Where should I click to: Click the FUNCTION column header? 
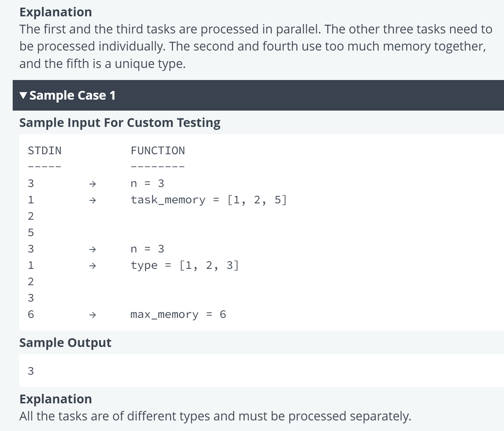158,151
